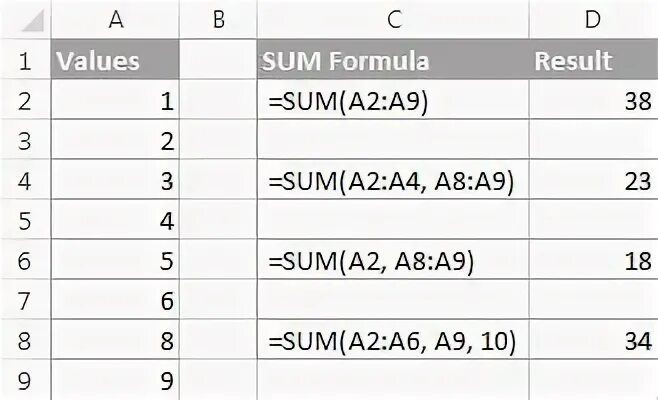
Task: Select column B header
Action: 218,19
